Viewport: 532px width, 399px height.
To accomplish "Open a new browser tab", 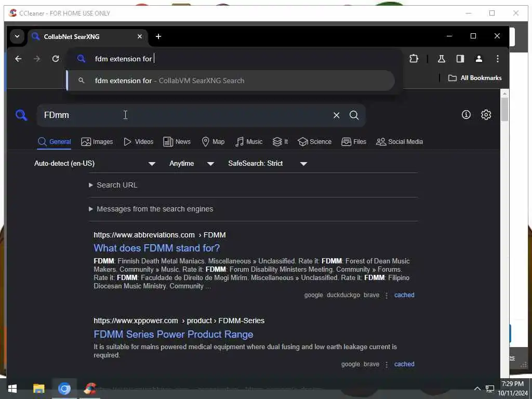I will tap(158, 36).
